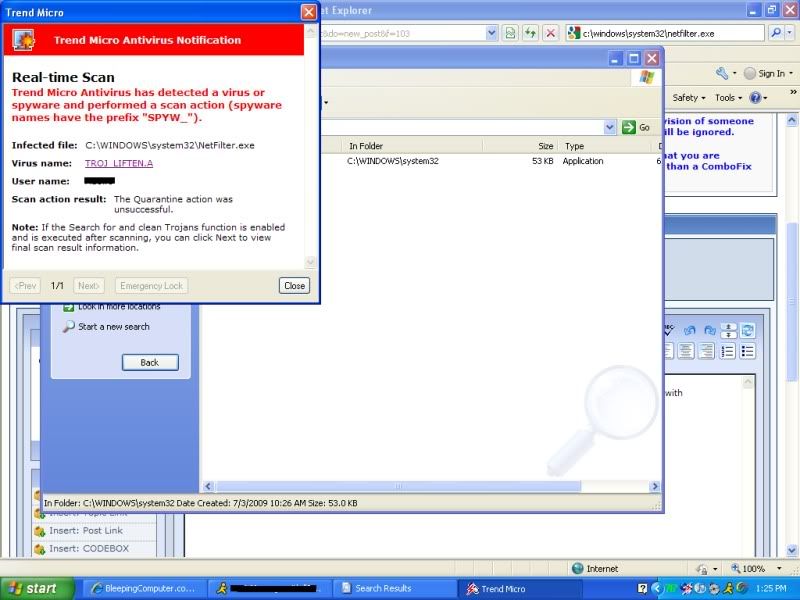
Task: Open the wrench settings icon in the toolbar
Action: [722, 73]
